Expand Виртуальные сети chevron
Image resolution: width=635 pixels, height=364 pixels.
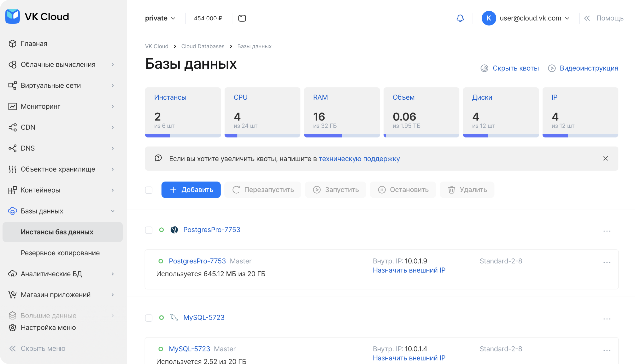[113, 85]
